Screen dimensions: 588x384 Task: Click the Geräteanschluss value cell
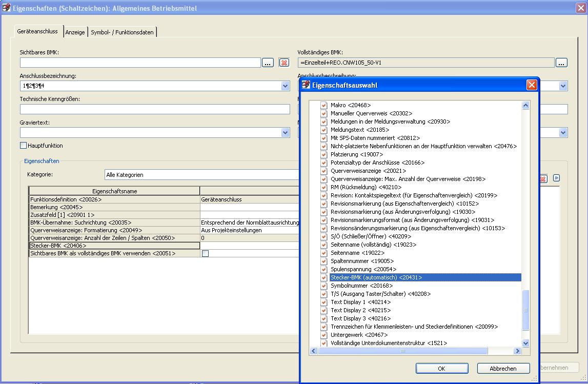point(250,199)
